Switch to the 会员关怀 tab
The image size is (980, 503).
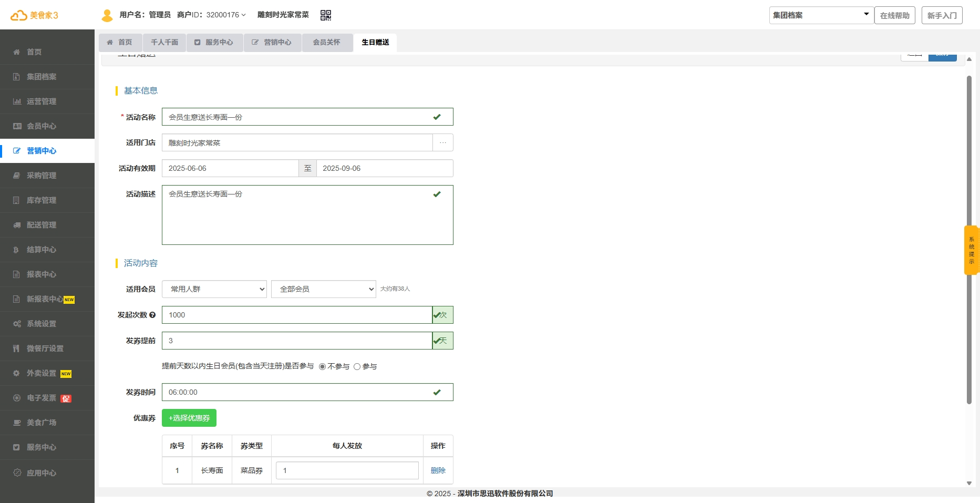(326, 43)
